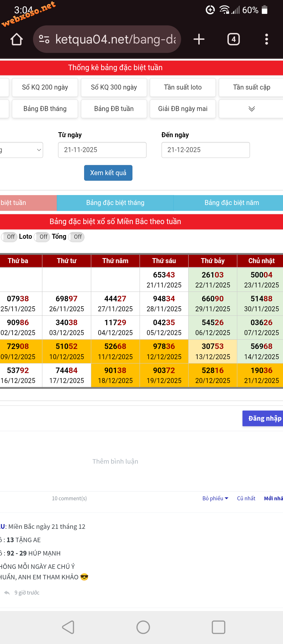Click the reply arrow under the comment
This screenshot has height=644, width=283.
[x=7, y=593]
